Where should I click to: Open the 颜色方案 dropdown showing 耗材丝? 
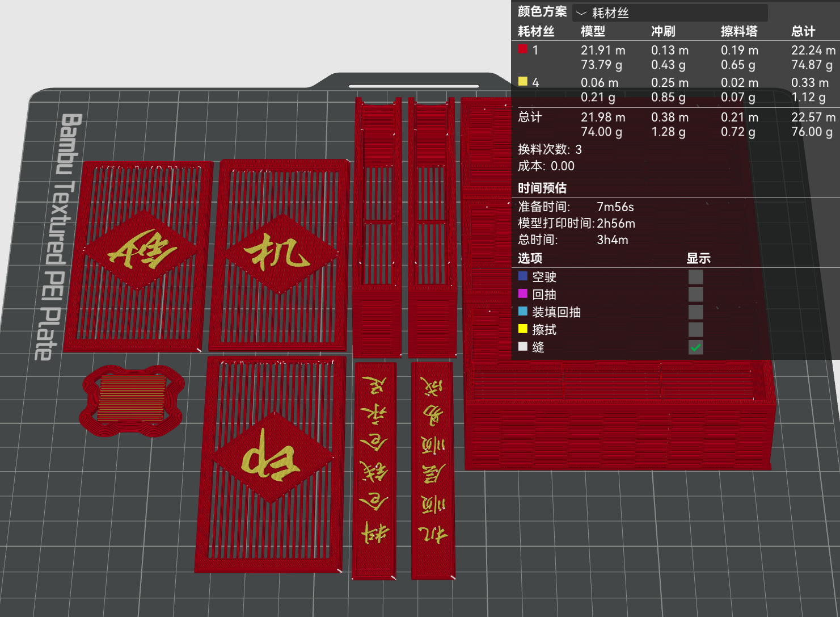(670, 12)
